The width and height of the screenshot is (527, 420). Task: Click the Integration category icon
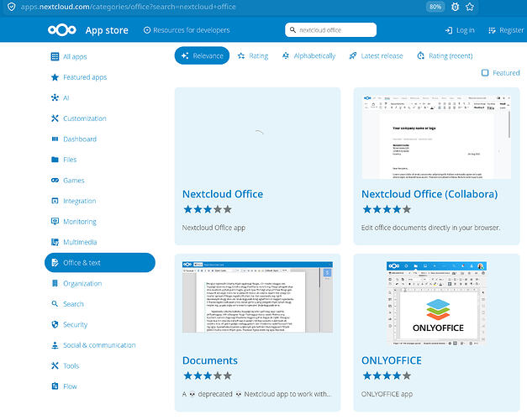(x=55, y=201)
